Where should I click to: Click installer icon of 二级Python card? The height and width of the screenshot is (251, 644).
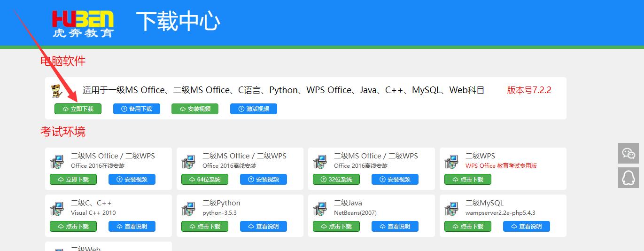point(188,208)
